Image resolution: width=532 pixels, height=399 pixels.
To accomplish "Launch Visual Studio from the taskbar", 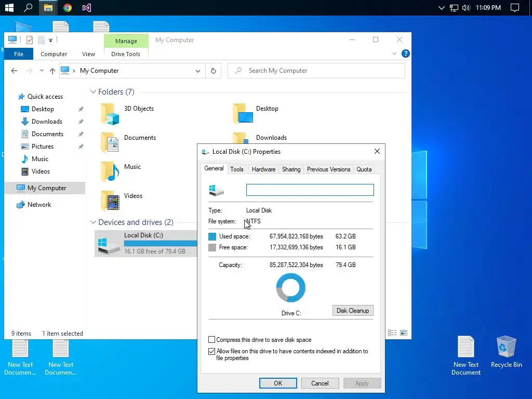I will click(x=87, y=7).
